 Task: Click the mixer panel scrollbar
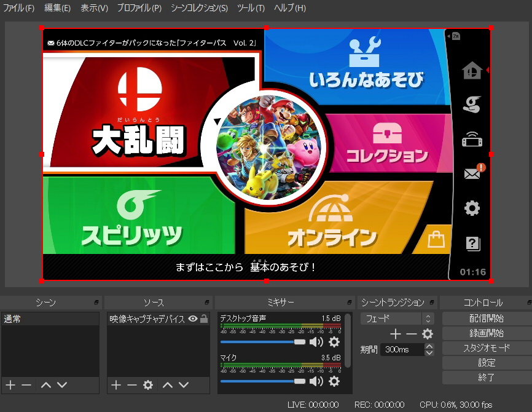[348, 340]
